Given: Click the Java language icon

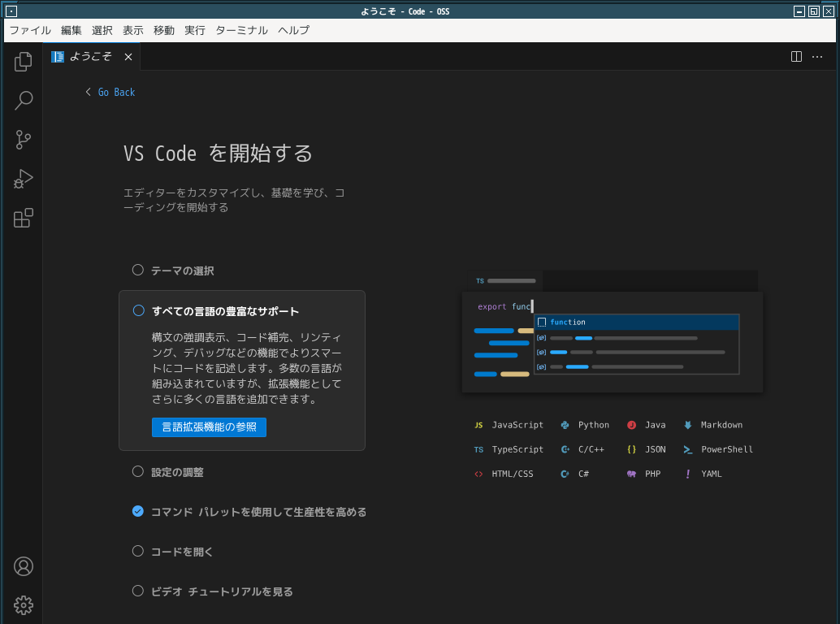Looking at the screenshot, I should pyautogui.click(x=631, y=425).
